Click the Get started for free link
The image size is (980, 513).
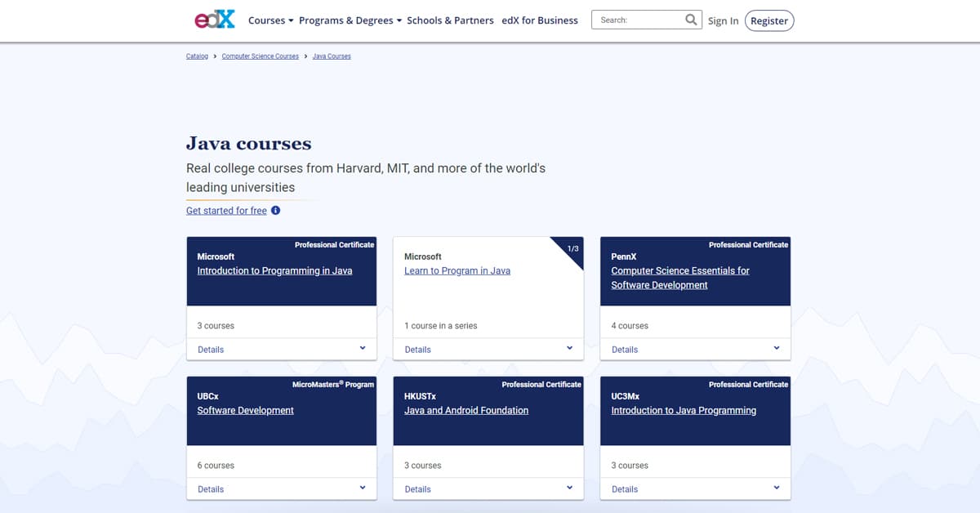coord(226,211)
